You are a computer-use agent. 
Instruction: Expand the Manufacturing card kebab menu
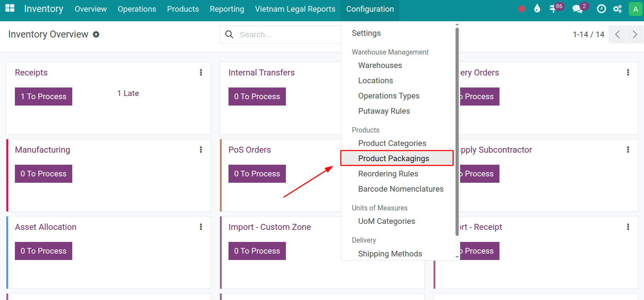(201, 149)
